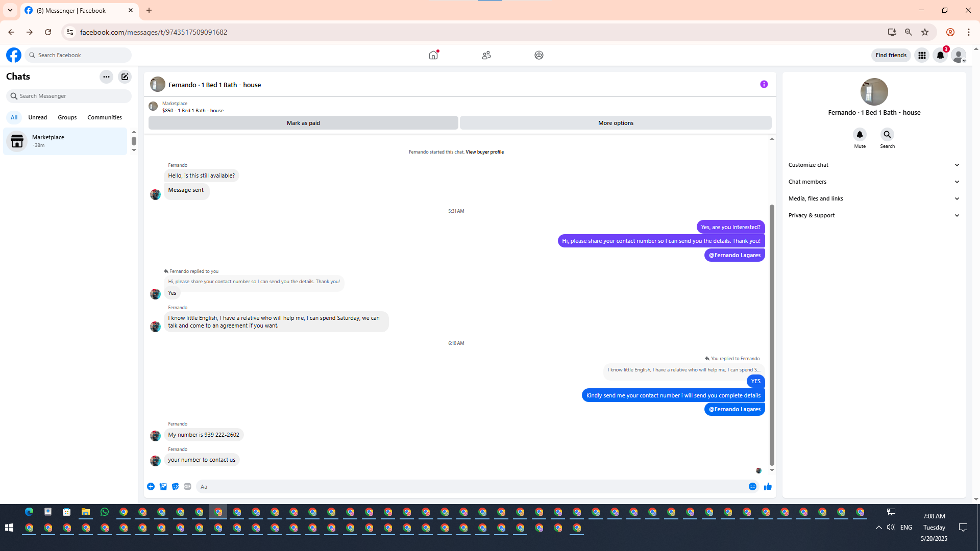The image size is (980, 551).
Task: Expand Privacy & support section
Action: pos(874,215)
